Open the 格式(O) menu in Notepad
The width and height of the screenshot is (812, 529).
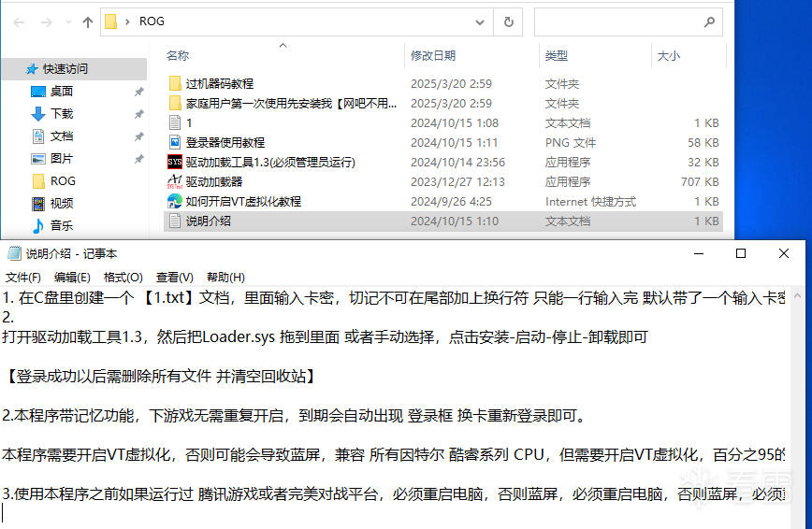pos(123,277)
